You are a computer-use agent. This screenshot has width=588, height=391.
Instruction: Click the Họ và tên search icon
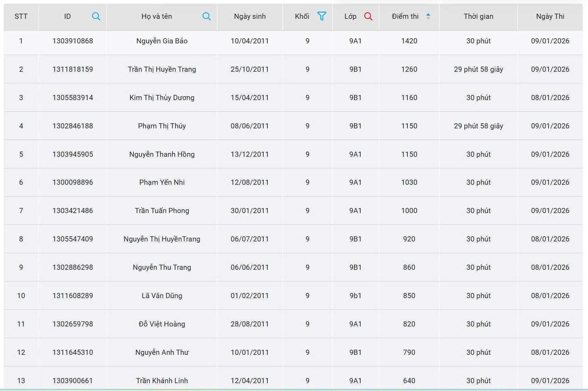[x=206, y=16]
